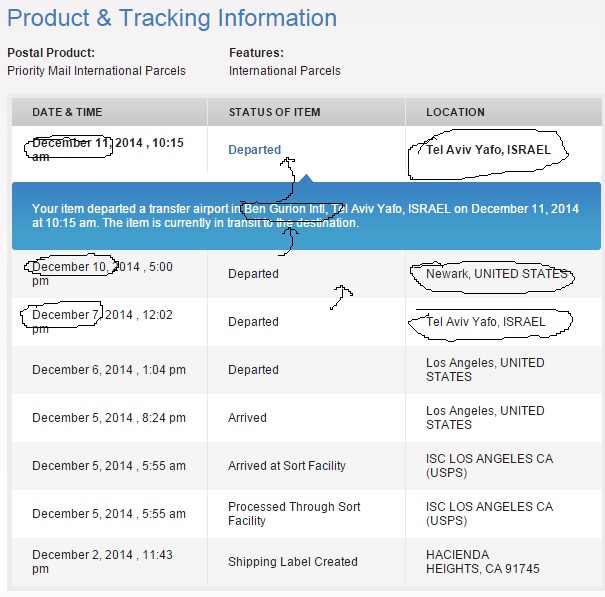
Task: Click the Arrived status for December 5, 8:24 pm
Action: pos(247,418)
